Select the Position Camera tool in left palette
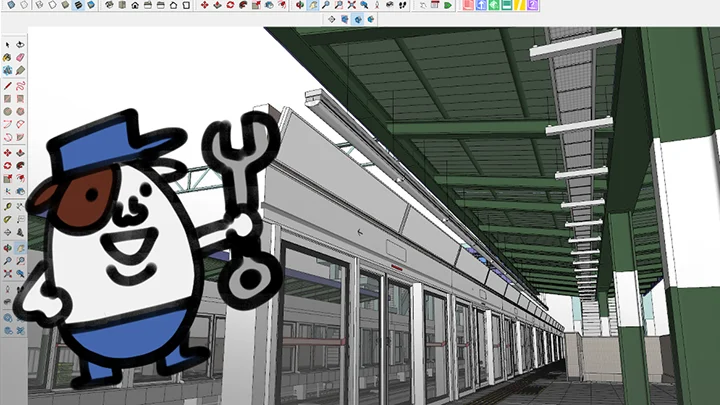720x405 pixels. coord(7,290)
